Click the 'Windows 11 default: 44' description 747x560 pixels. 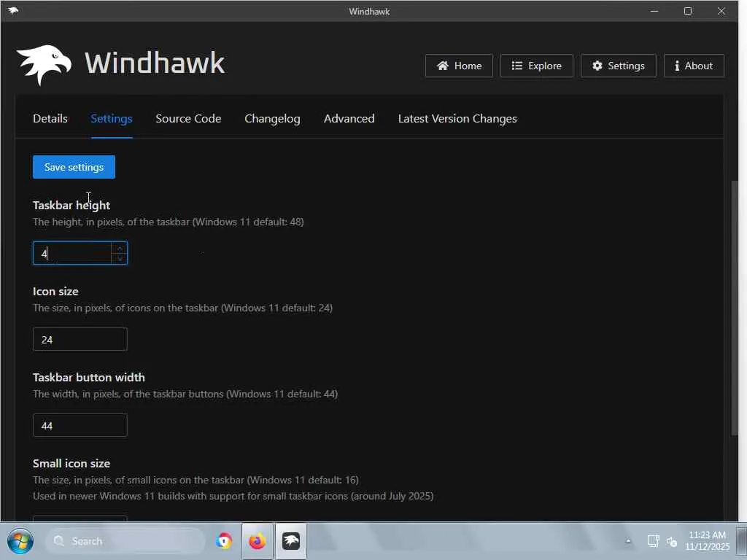click(x=185, y=394)
